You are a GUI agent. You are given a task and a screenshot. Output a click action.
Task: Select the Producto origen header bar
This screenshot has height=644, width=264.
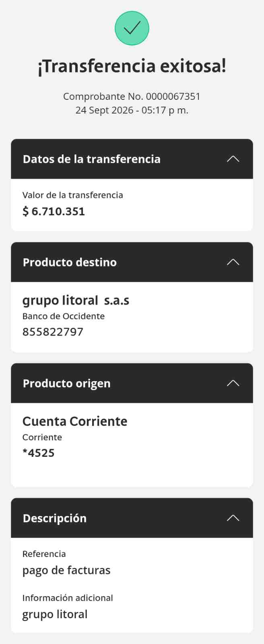132,383
